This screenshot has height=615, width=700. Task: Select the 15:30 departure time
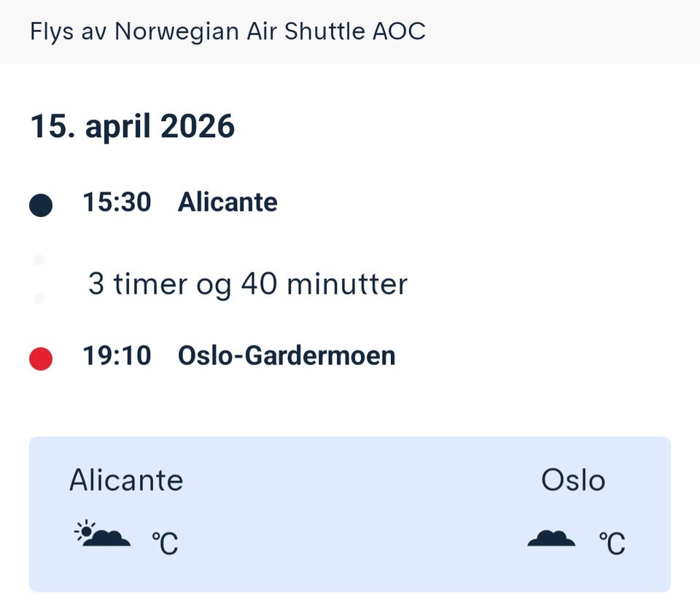click(117, 203)
